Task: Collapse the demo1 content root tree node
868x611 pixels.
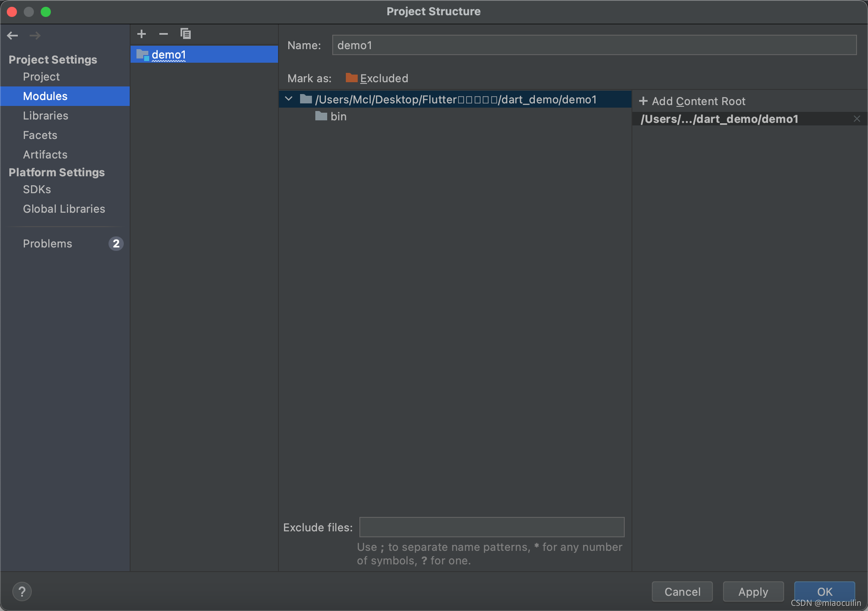Action: tap(289, 99)
